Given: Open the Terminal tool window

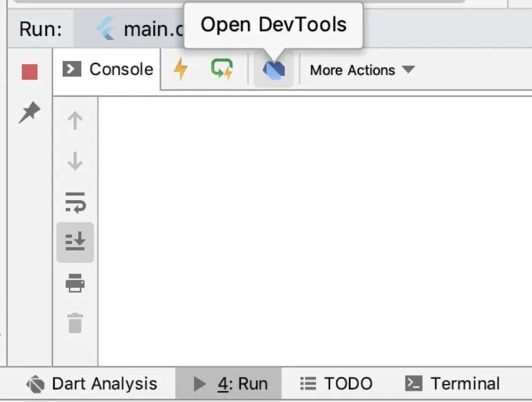Looking at the screenshot, I should pyautogui.click(x=453, y=384).
